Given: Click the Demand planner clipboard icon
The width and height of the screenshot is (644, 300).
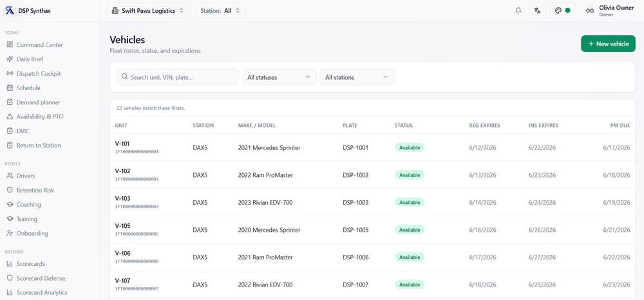Looking at the screenshot, I should click(10, 102).
